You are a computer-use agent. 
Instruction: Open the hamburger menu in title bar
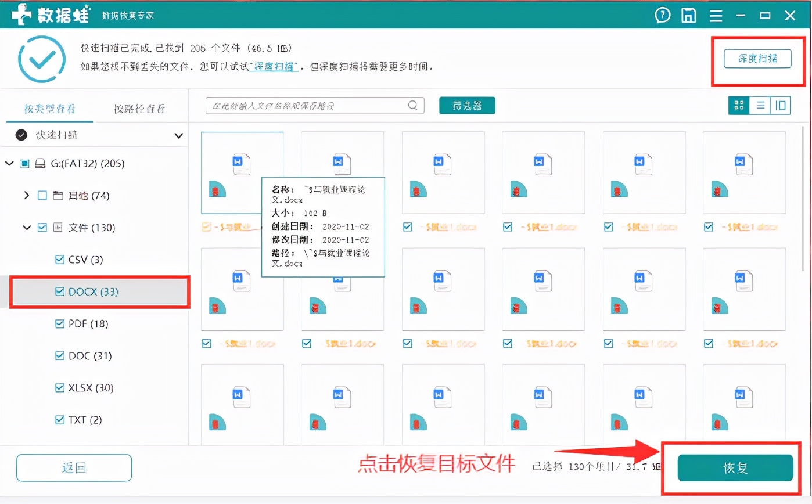716,16
